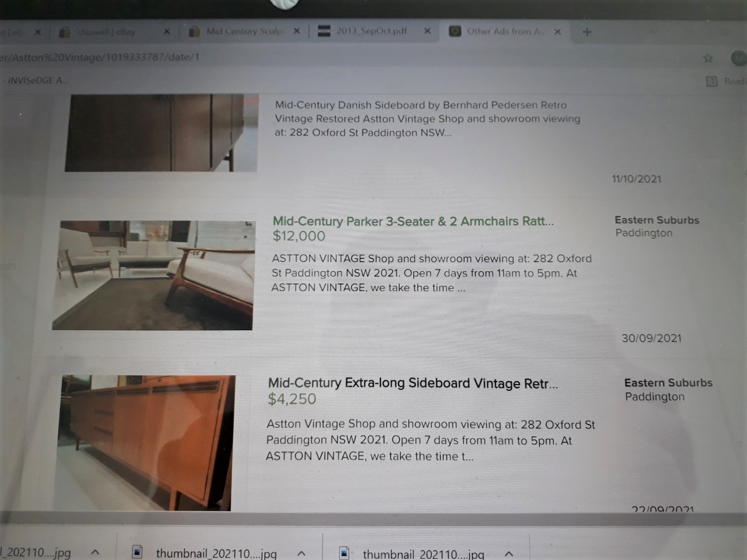Close the Mid Century Sculp tab
This screenshot has height=560, width=747.
(296, 31)
